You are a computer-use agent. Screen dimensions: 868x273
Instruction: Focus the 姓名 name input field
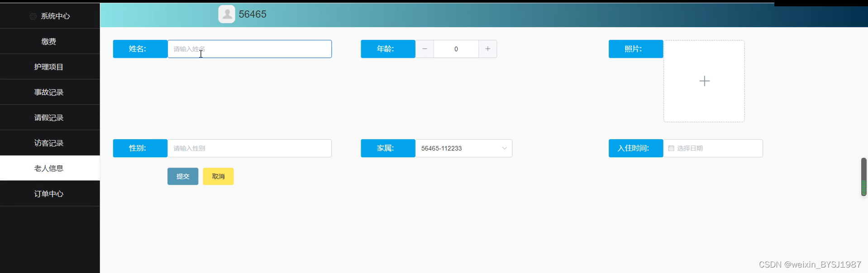coord(249,49)
